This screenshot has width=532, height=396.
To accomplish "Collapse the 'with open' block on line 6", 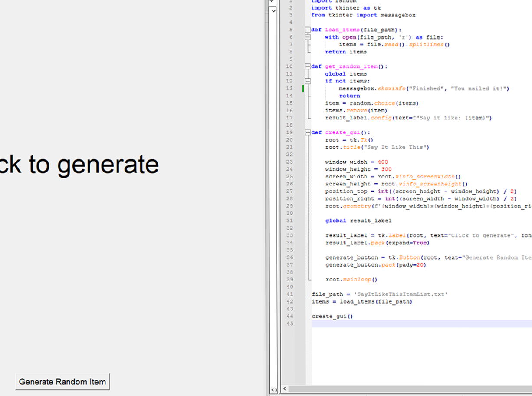I will click(x=307, y=37).
